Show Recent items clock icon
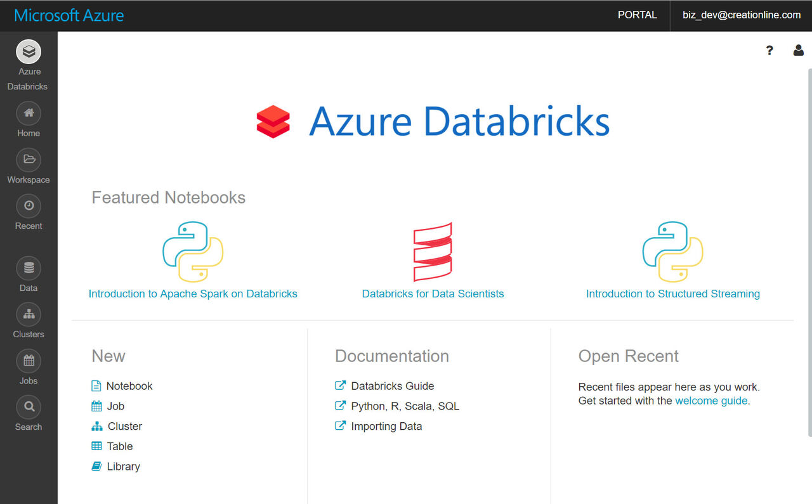This screenshot has width=812, height=504. coord(29,206)
